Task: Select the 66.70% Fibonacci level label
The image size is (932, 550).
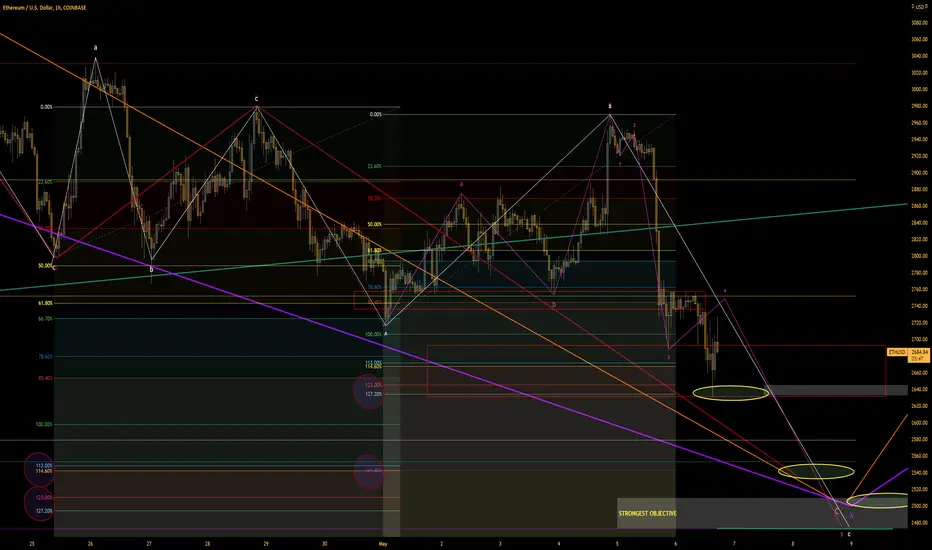Action: tap(45, 319)
